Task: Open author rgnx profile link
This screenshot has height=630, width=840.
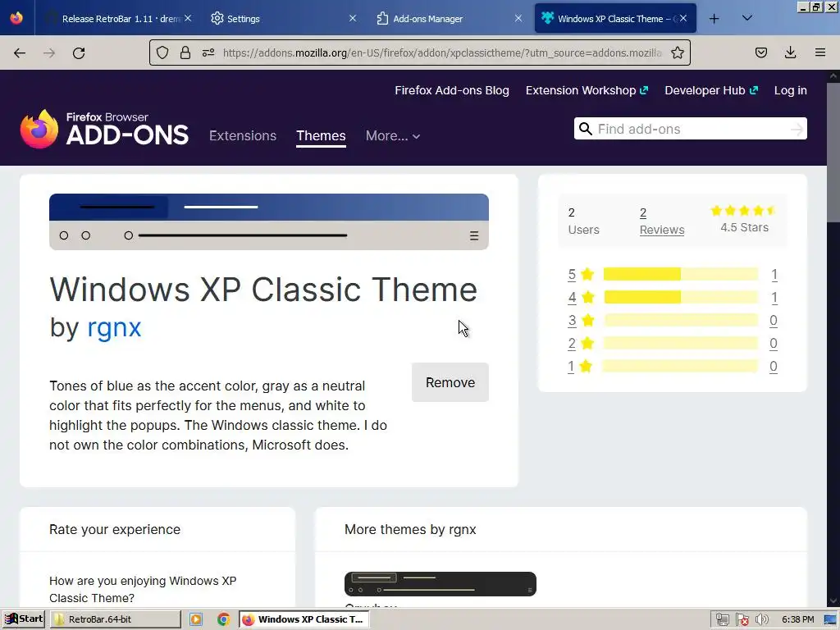Action: coord(114,327)
